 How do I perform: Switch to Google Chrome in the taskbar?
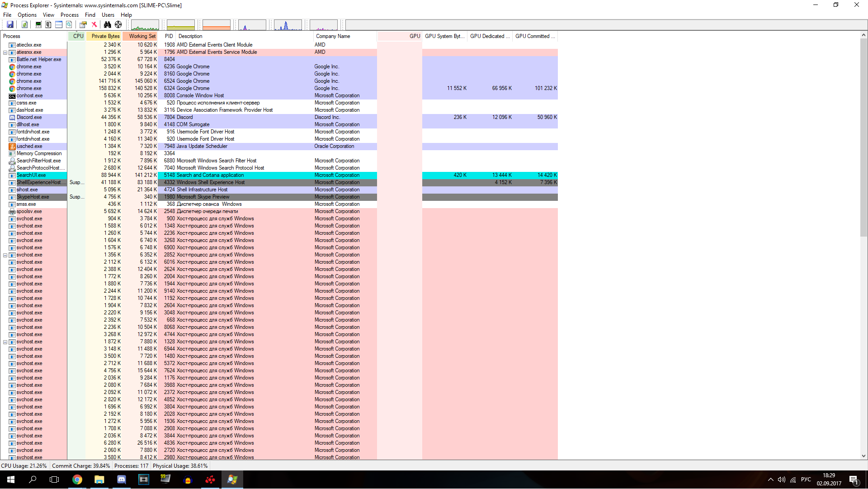[77, 480]
